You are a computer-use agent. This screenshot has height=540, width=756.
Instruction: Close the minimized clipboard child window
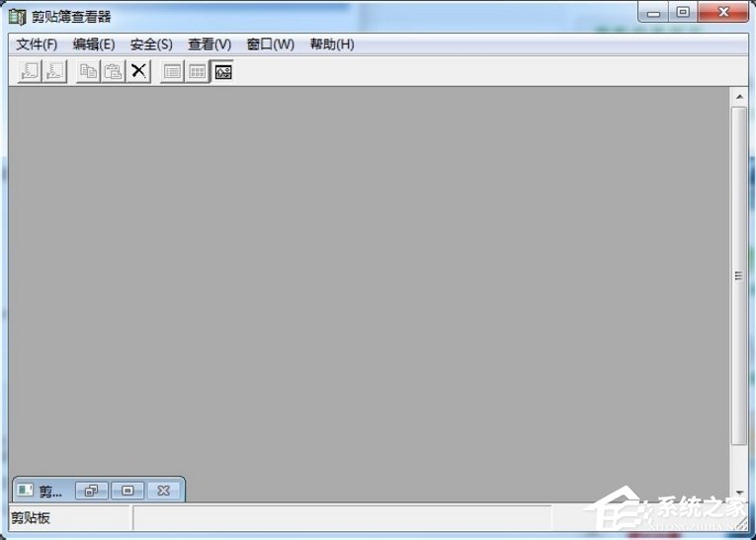coord(164,490)
